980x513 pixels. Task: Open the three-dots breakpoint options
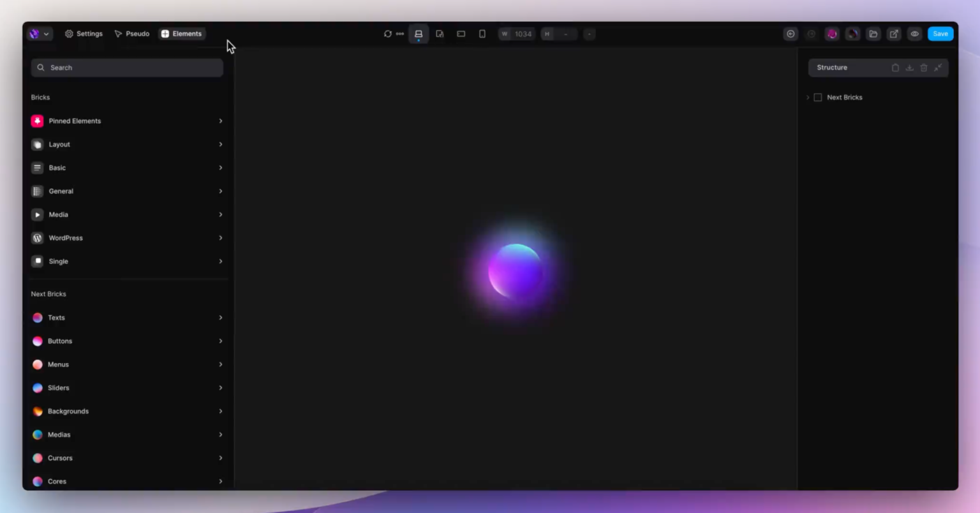(x=400, y=34)
